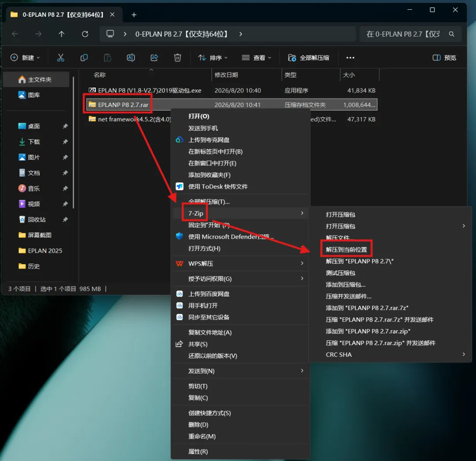476x461 pixels.
Task: Expand address bar chevron after folder name
Action: click(x=241, y=34)
